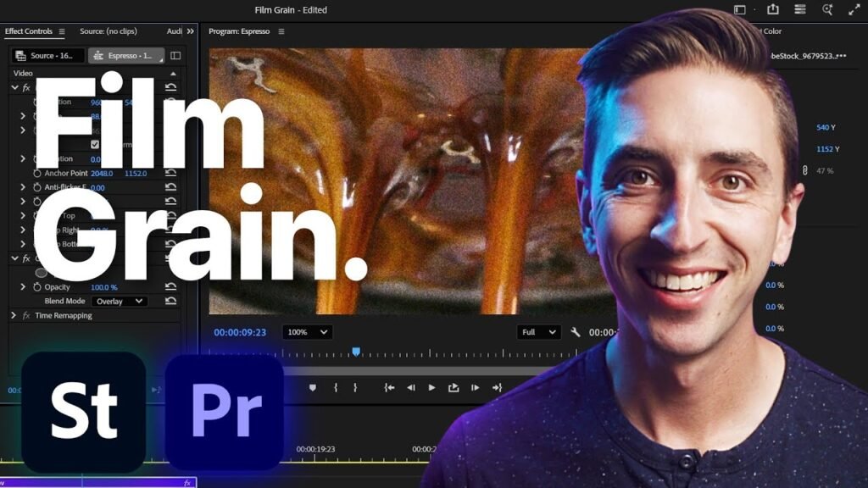Open the Effect Controls panel menu icon

click(62, 31)
